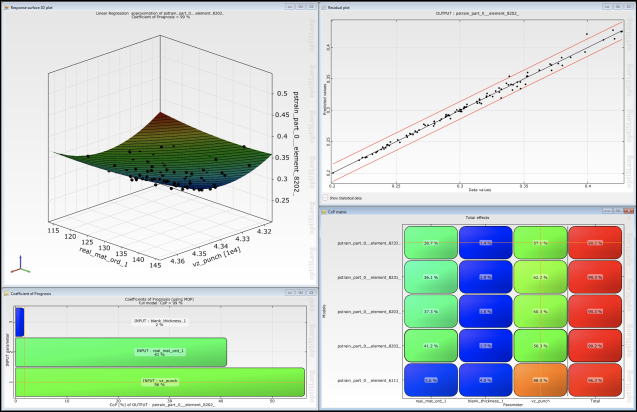Select the 99.0 % Total cell in CoP matrix
This screenshot has height=412, width=637.
click(595, 277)
